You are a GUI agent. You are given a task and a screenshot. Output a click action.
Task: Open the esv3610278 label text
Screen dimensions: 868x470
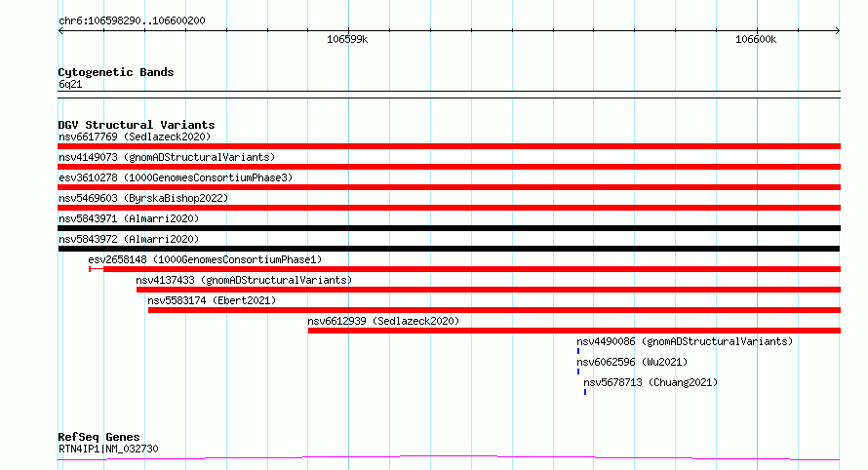coord(176,177)
